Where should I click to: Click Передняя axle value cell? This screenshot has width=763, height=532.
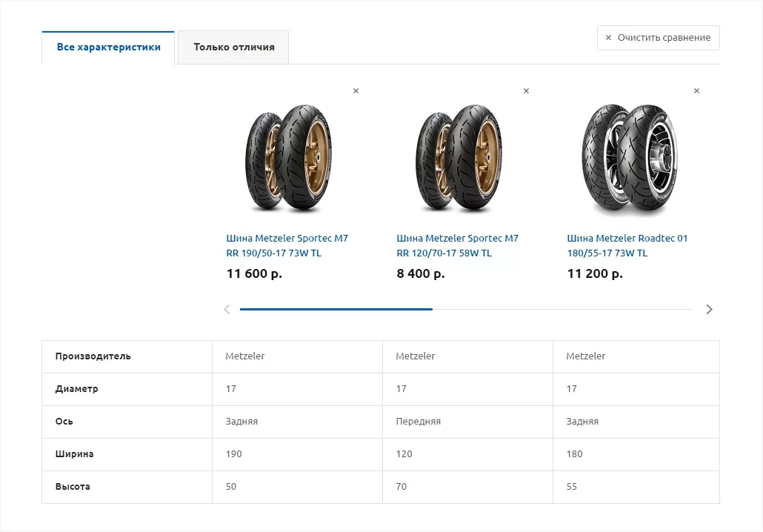467,422
